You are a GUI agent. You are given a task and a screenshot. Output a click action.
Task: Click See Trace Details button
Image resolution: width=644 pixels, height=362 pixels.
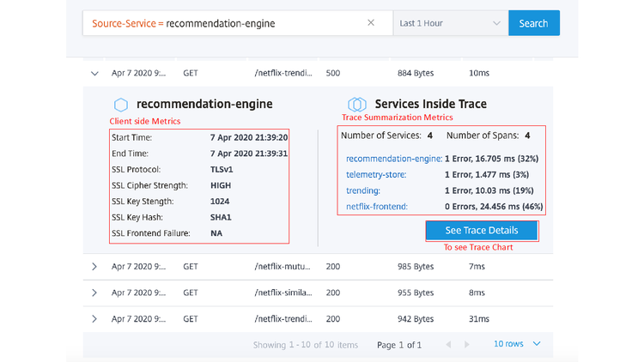click(482, 230)
